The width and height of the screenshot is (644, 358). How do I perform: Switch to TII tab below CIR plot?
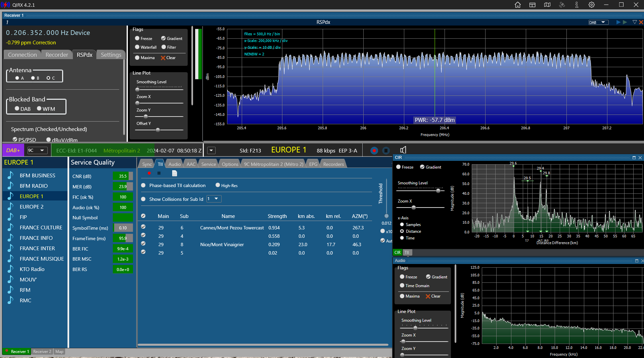407,252
